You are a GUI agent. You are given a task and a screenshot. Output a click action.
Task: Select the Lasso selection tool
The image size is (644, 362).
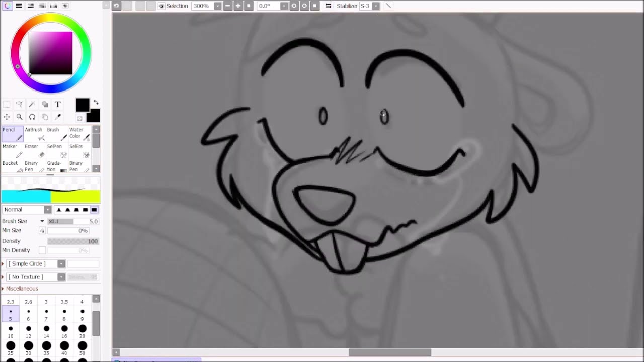click(x=19, y=104)
